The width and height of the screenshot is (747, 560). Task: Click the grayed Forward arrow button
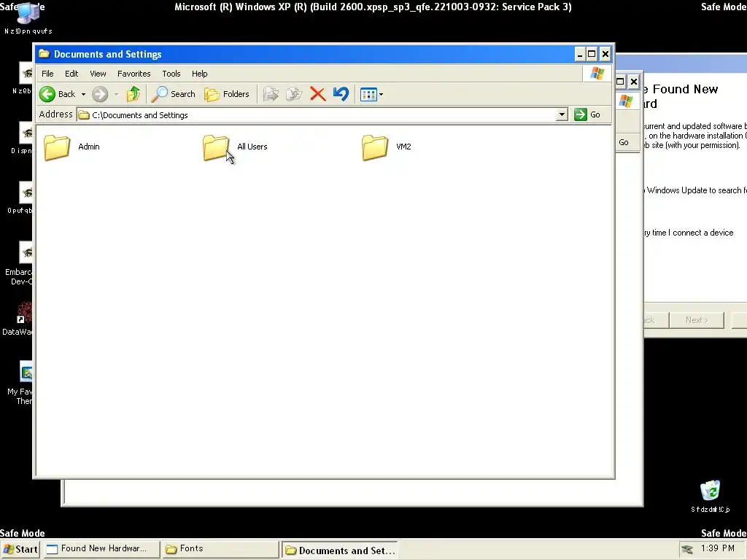point(100,94)
